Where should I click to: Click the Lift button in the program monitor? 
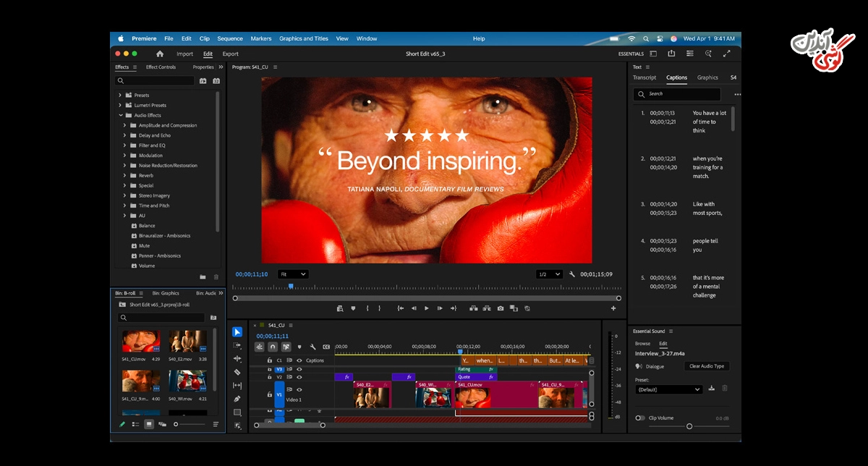tap(474, 308)
